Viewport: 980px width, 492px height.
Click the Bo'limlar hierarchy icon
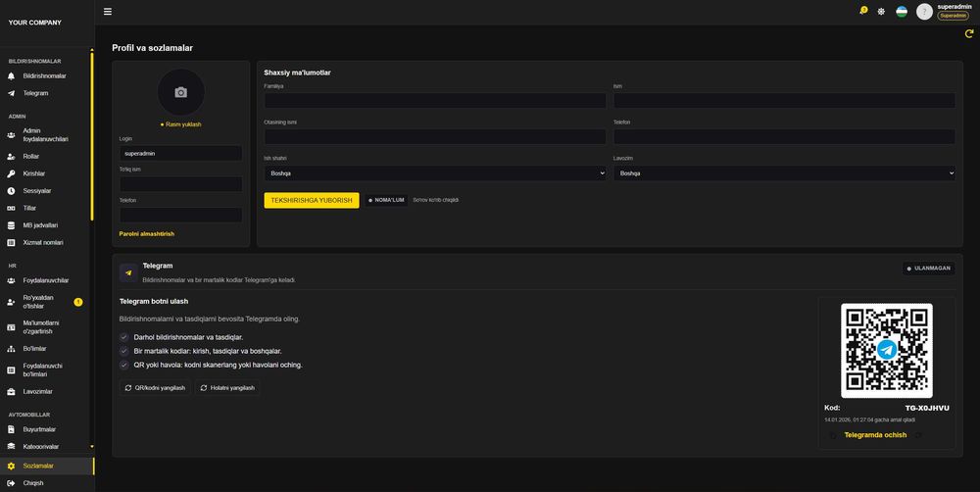point(11,349)
